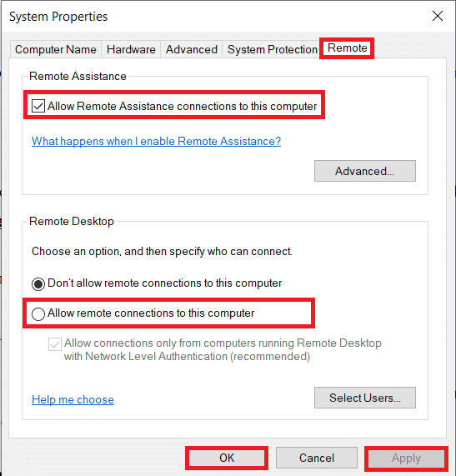Click the Remote Desktop group heading

coord(72,221)
